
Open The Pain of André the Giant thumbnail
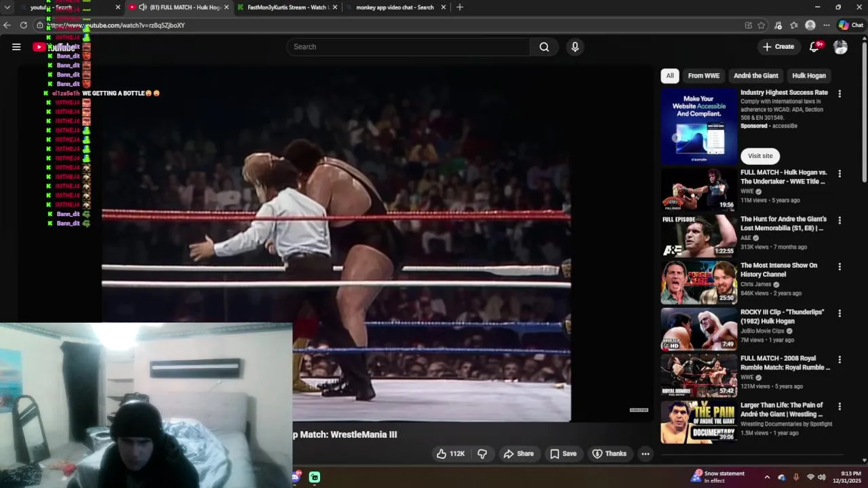(x=698, y=422)
